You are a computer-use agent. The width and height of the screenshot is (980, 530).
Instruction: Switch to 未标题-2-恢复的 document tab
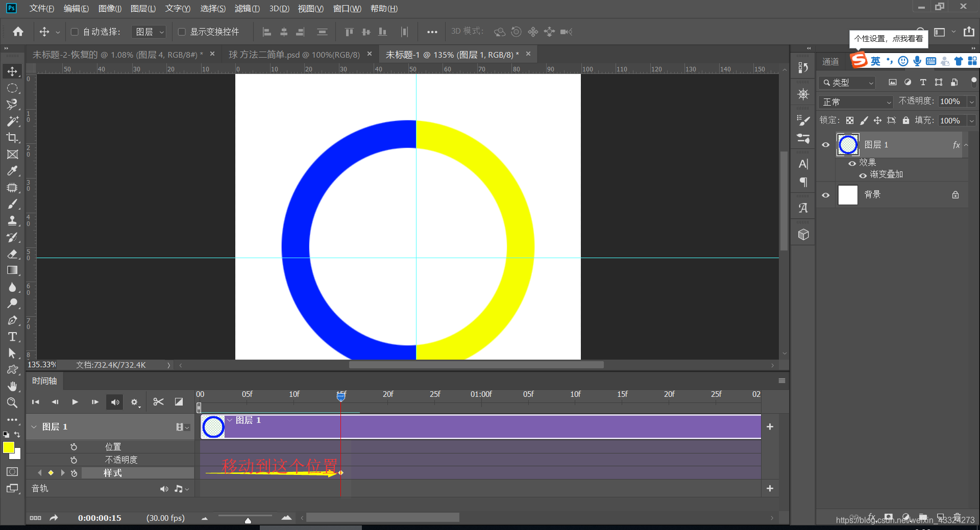(x=117, y=55)
